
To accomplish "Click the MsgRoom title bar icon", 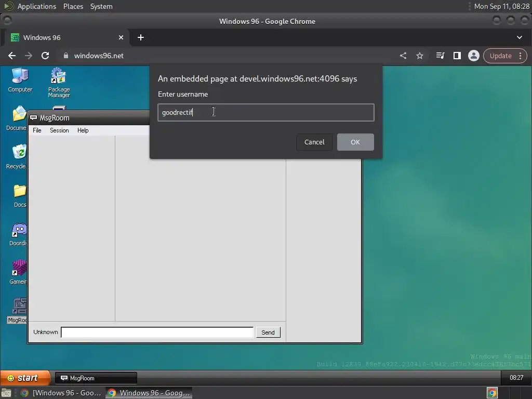I will (x=34, y=118).
